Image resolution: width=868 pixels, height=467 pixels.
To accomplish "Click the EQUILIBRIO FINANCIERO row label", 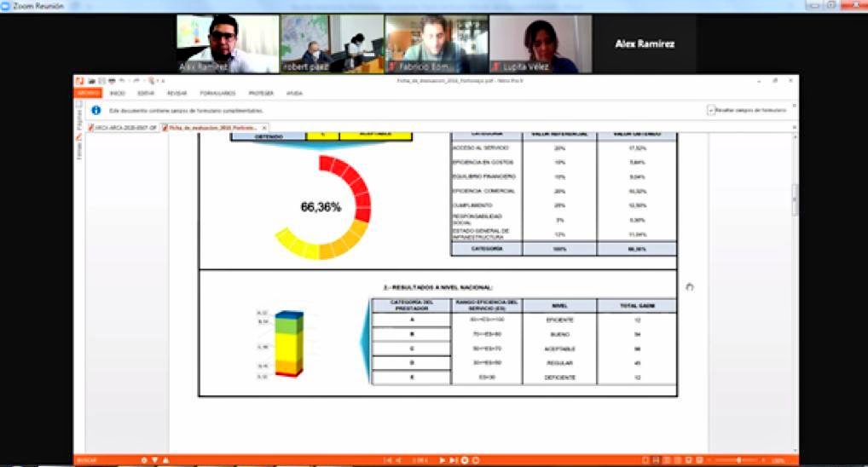I will pos(483,176).
